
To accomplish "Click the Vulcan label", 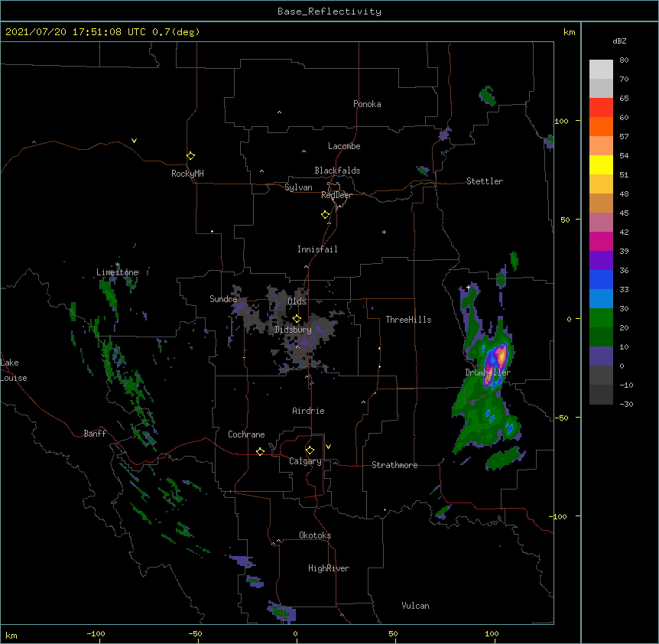I will pyautogui.click(x=415, y=606).
